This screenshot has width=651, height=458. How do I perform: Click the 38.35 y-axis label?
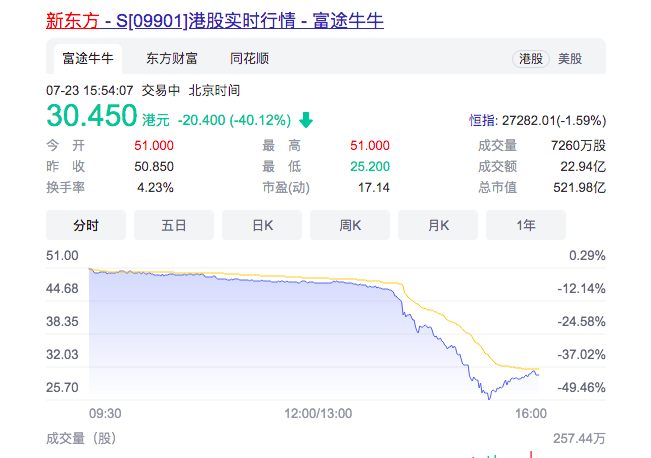pos(62,321)
